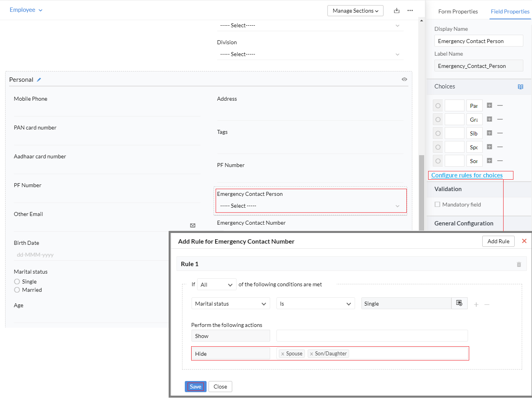Click the Validation section header
This screenshot has width=532, height=398.
[479, 189]
